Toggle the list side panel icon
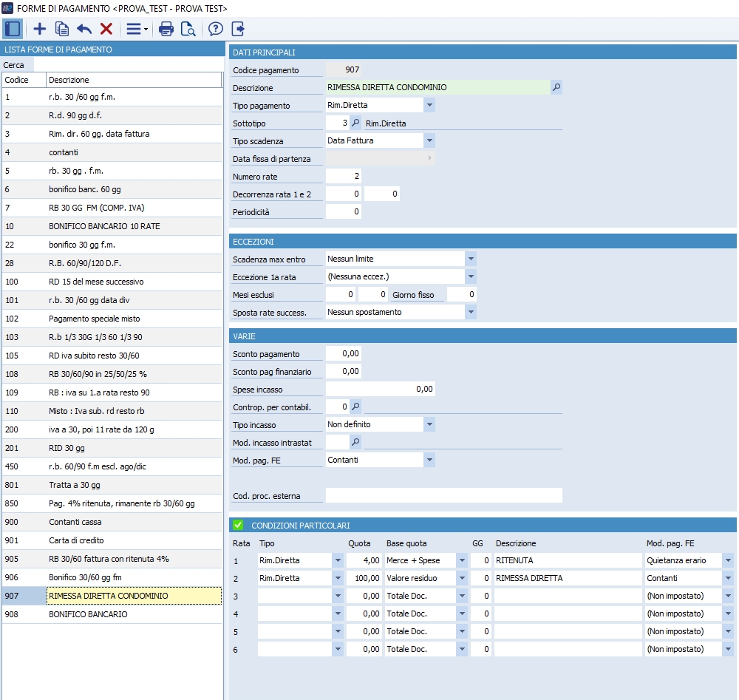This screenshot has width=739, height=700. pos(13,29)
